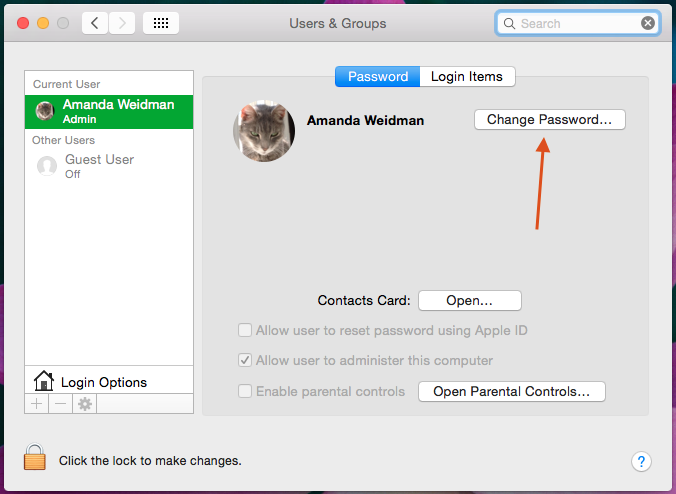Click the padlock to unlock changes
Image resolution: width=676 pixels, height=494 pixels.
34,457
